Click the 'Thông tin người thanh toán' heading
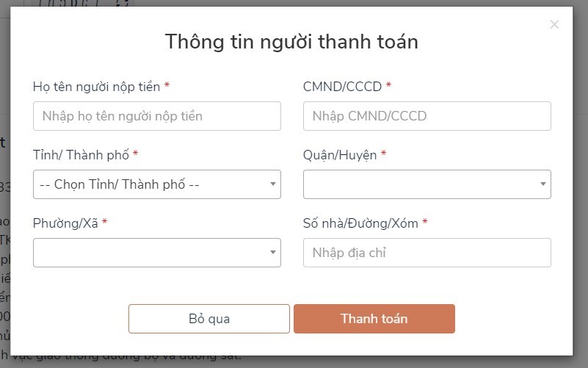 pos(291,41)
